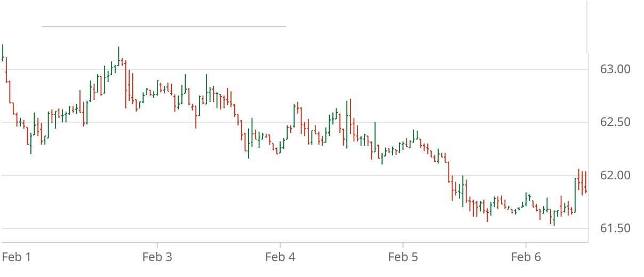
Task: Click the 62.00 horizontal gridline on the left
Action: pyautogui.click(x=107, y=175)
